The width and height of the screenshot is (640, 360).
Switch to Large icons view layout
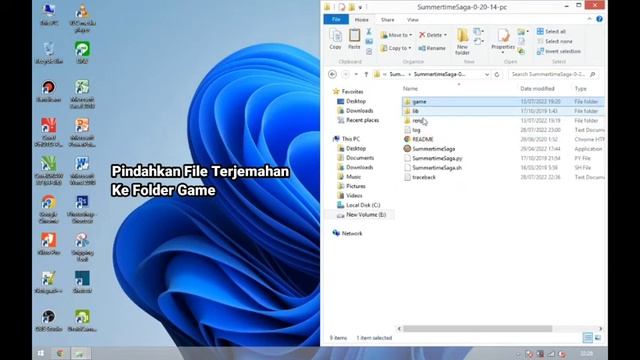click(598, 338)
